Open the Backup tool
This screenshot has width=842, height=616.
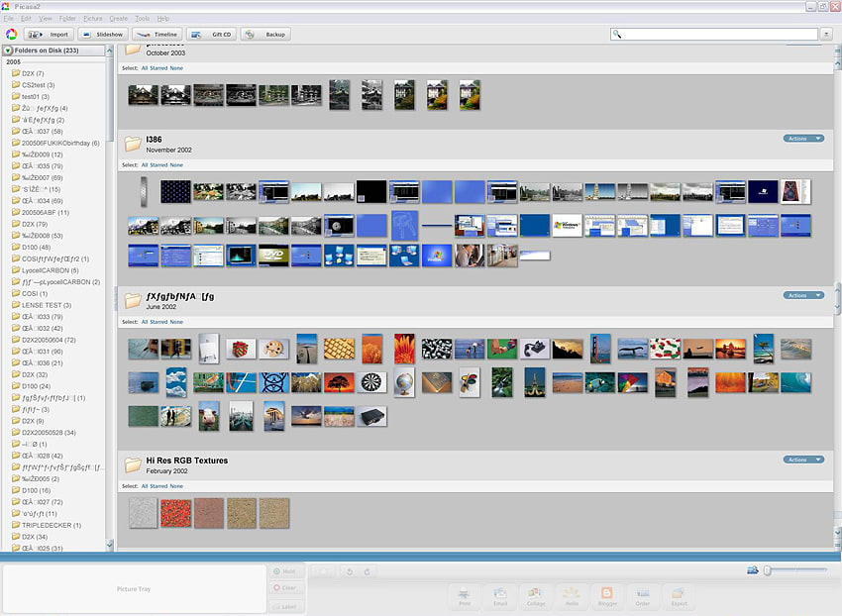tap(265, 35)
